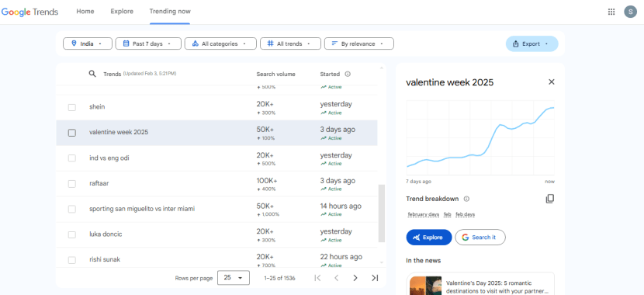Viewport: 644px width, 295px height.
Task: Click the february days breakdown tag
Action: pos(424,214)
